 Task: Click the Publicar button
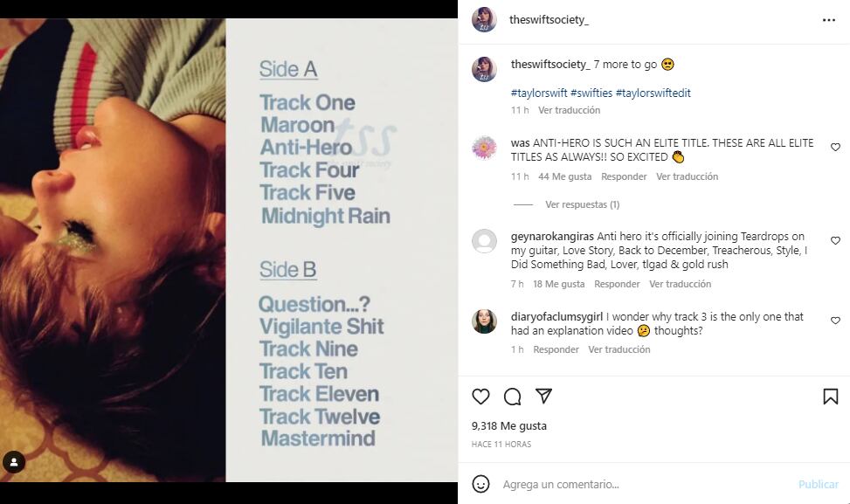coord(818,484)
